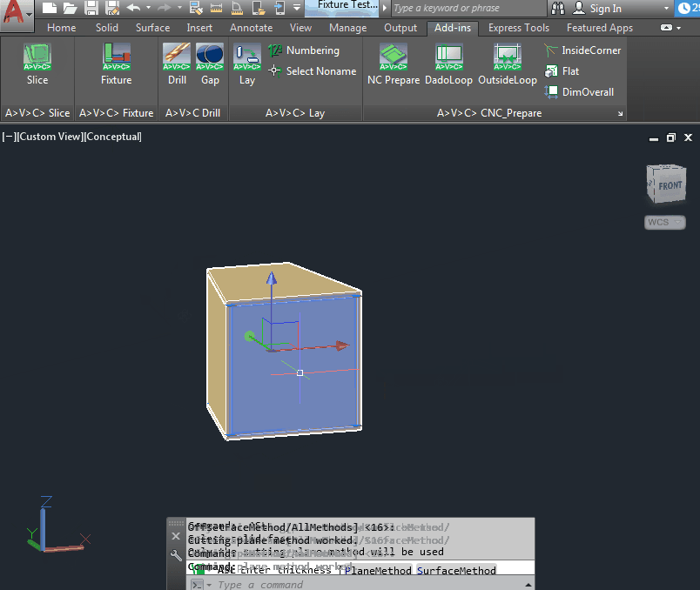Screen dimensions: 700x590
Task: Open the Custom View viewport menu
Action: 50,137
